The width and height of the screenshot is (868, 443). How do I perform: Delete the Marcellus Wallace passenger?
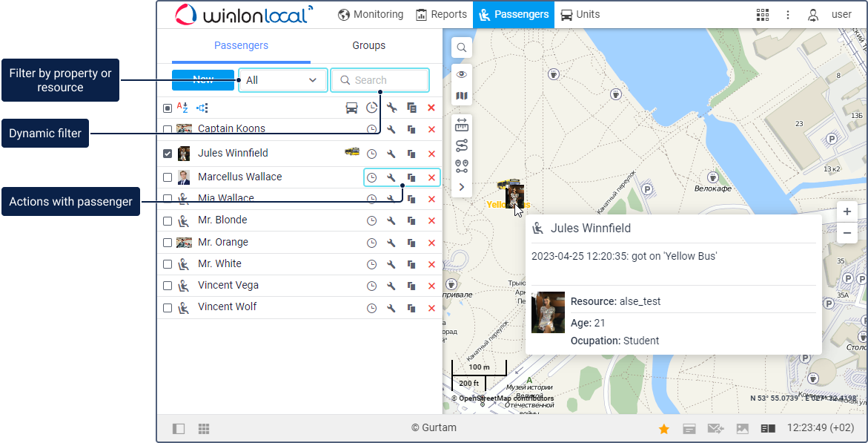coord(432,177)
